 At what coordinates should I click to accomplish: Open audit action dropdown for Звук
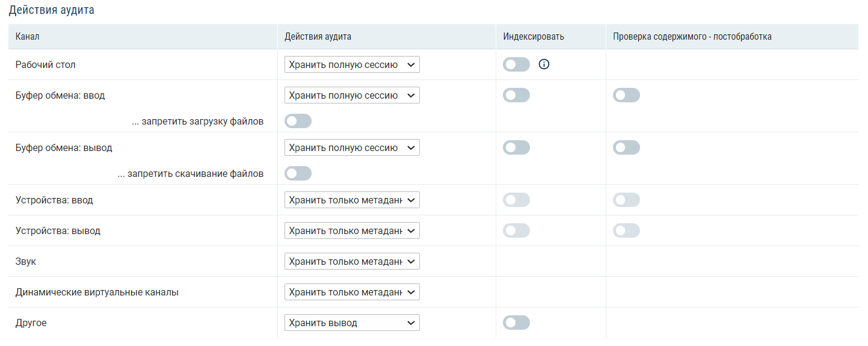(352, 261)
